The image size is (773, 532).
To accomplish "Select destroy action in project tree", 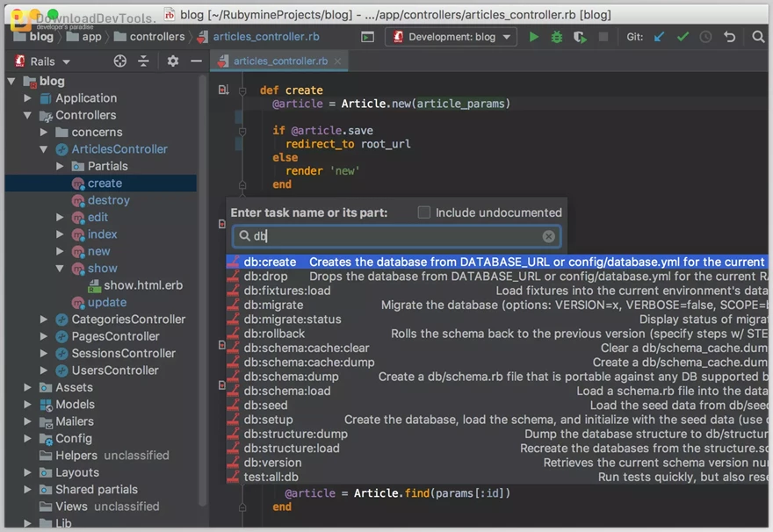I will click(100, 200).
